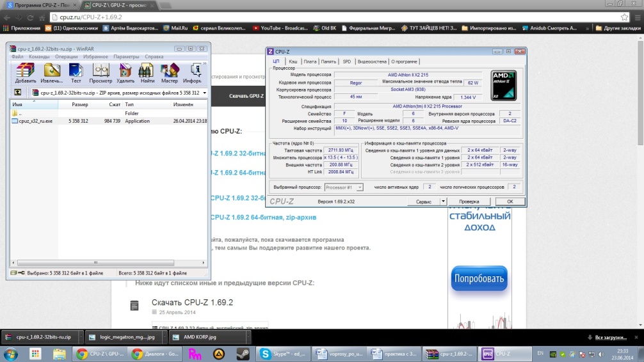Switch to the Кэш tab in CPU-Z
This screenshot has height=362, width=644.
[x=293, y=61]
